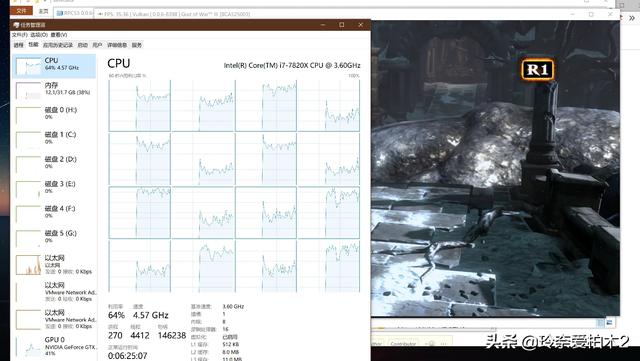Select the 磁盘 5 (G:) disk entry

click(x=54, y=238)
